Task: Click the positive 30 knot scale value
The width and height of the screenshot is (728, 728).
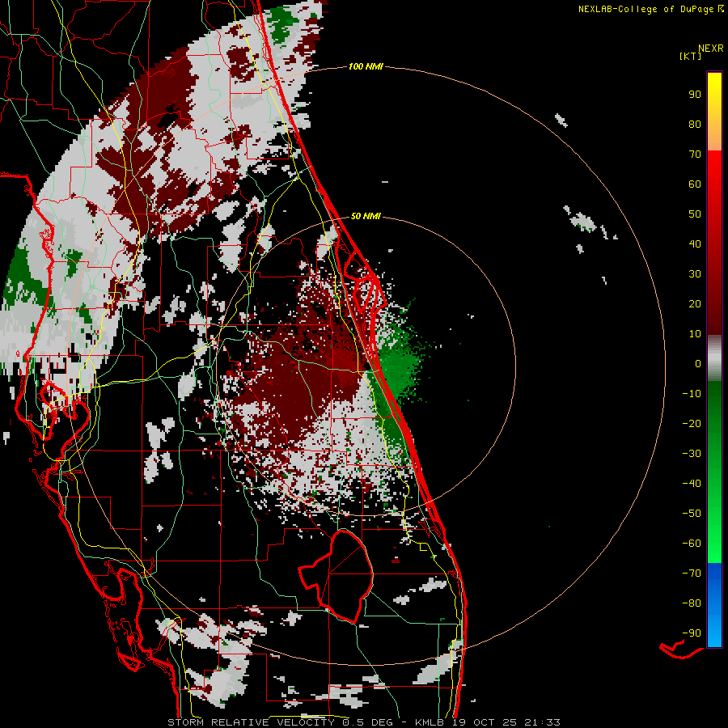Action: (695, 274)
